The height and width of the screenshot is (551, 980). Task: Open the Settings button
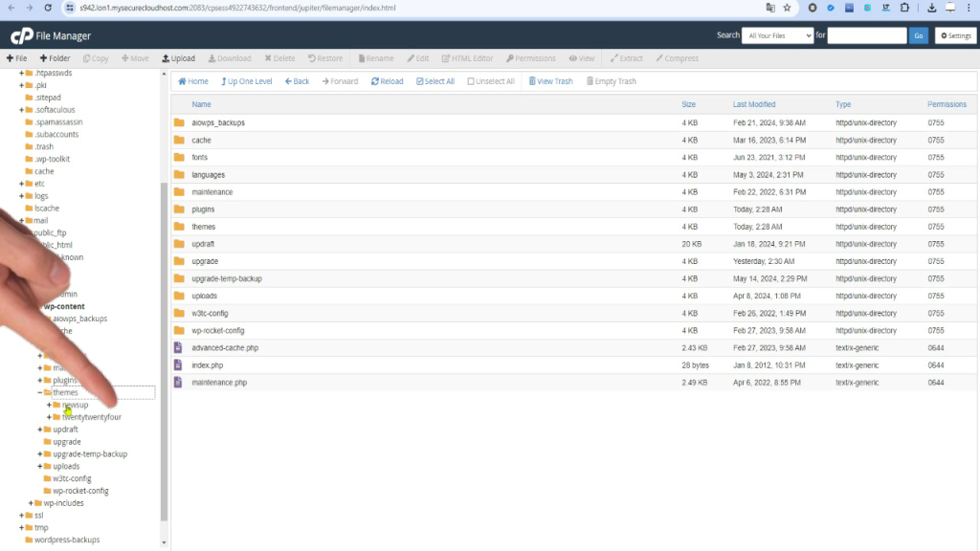click(x=954, y=35)
